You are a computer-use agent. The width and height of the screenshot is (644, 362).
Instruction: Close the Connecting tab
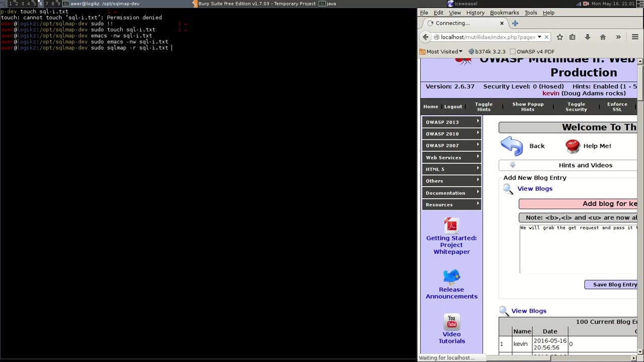502,23
